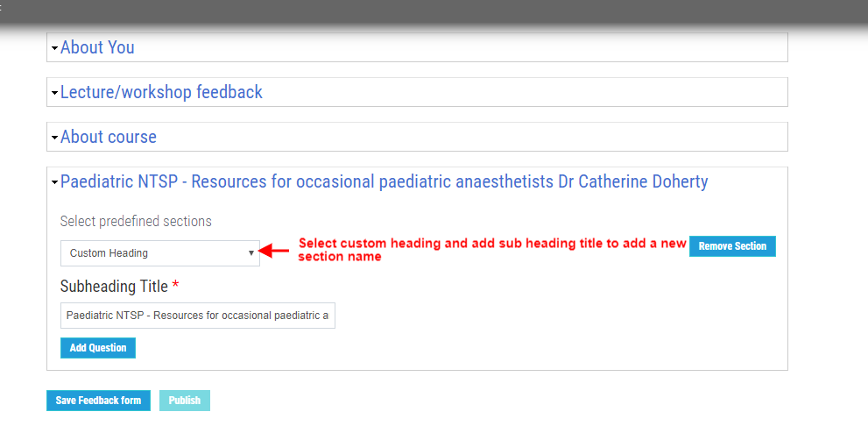Open the About course section heading

tap(109, 137)
